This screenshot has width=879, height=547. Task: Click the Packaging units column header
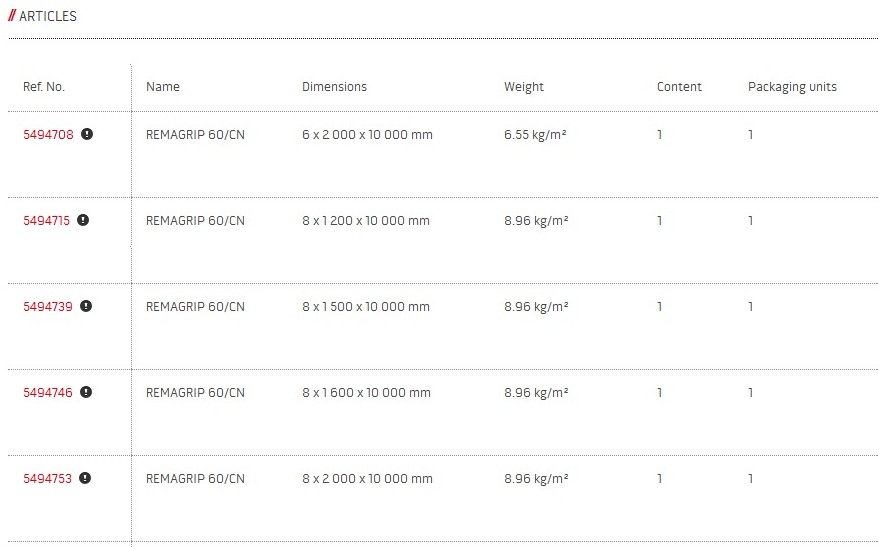coord(792,87)
